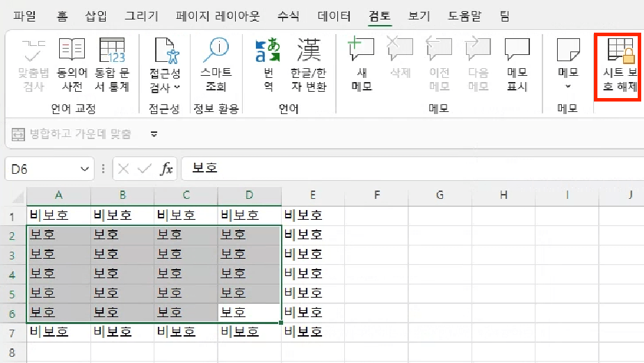This screenshot has height=363, width=644.
Task: Click cell B4 containing 보호
Action: (122, 274)
